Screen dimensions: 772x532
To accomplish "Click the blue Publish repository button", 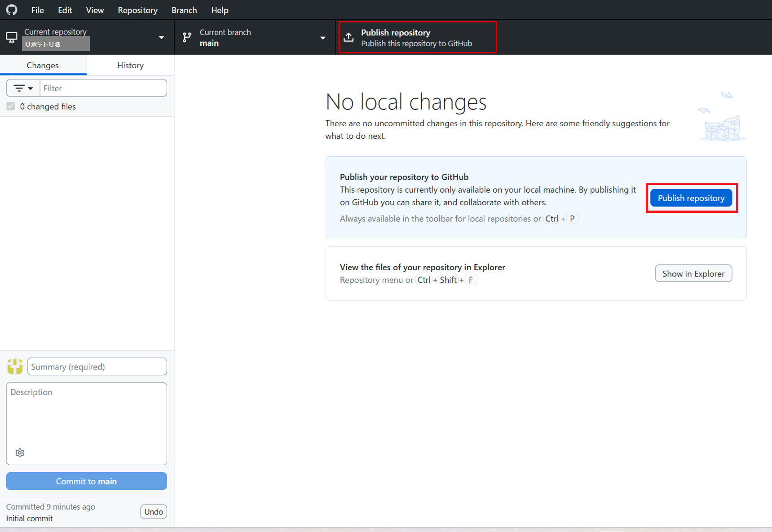I will click(x=691, y=198).
